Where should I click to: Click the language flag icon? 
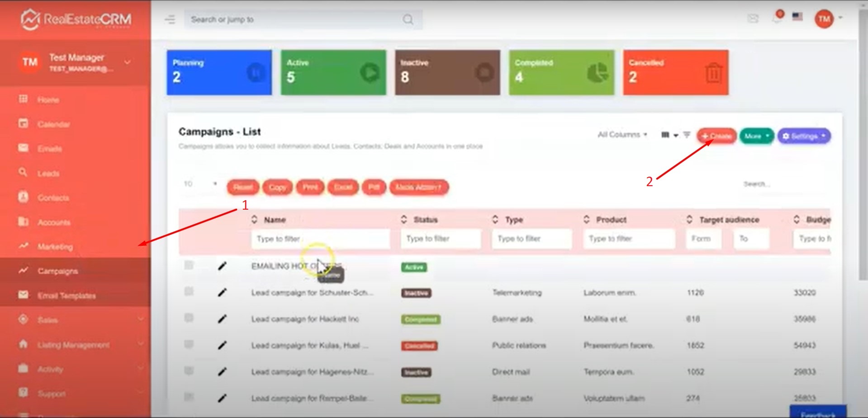[x=797, y=17]
